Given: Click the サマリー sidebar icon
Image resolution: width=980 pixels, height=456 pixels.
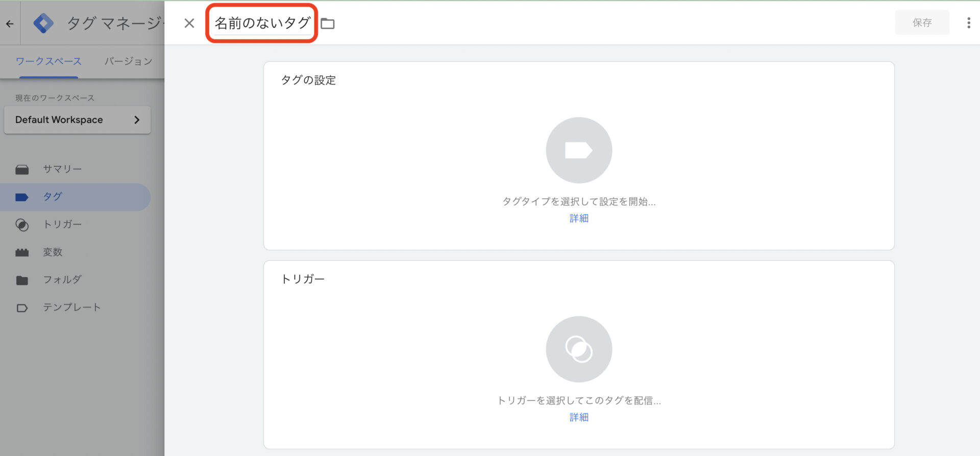Looking at the screenshot, I should click(22, 169).
